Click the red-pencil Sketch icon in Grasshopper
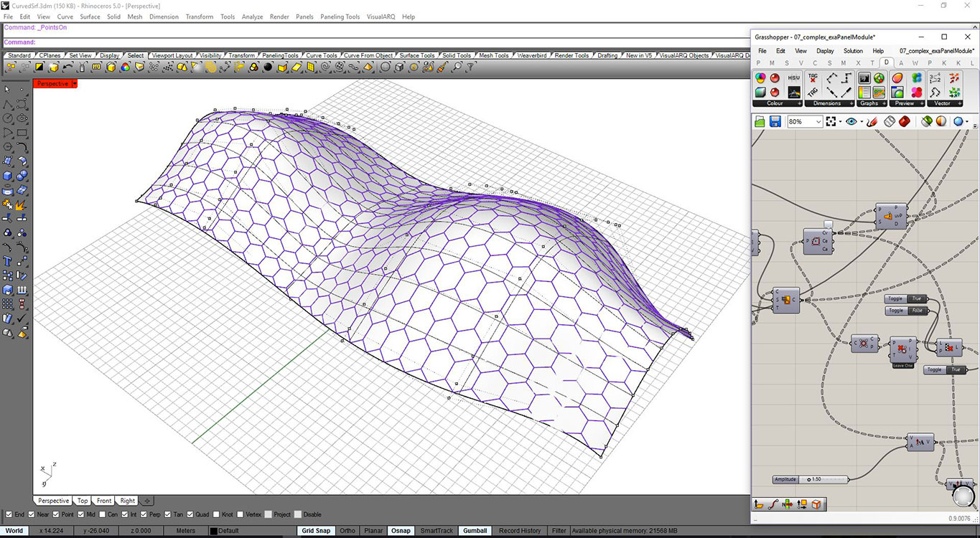 872,122
